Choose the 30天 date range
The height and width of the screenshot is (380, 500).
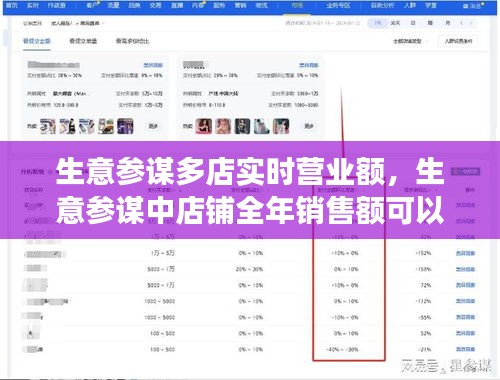pos(395,23)
